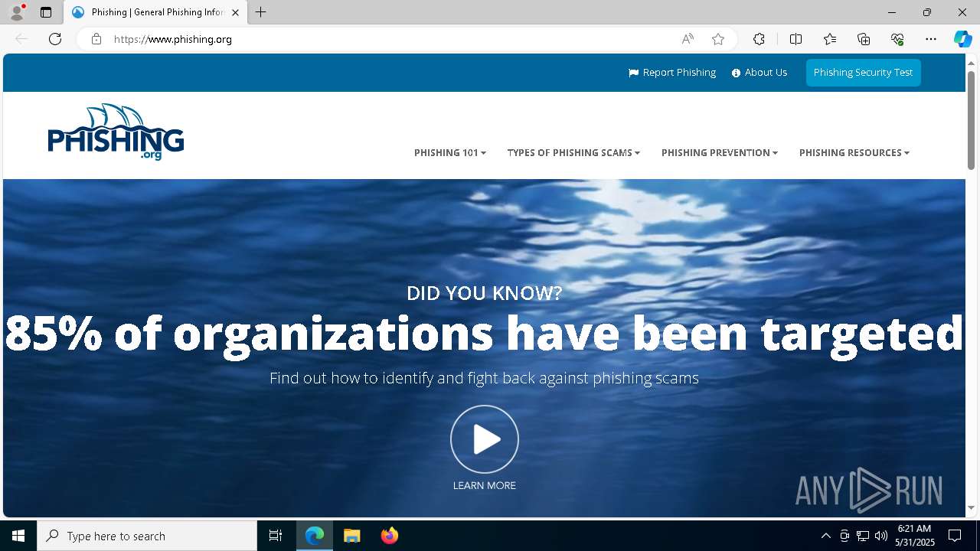Click the page vertical scrollbar thumb
The height and width of the screenshot is (551, 980).
(971, 120)
